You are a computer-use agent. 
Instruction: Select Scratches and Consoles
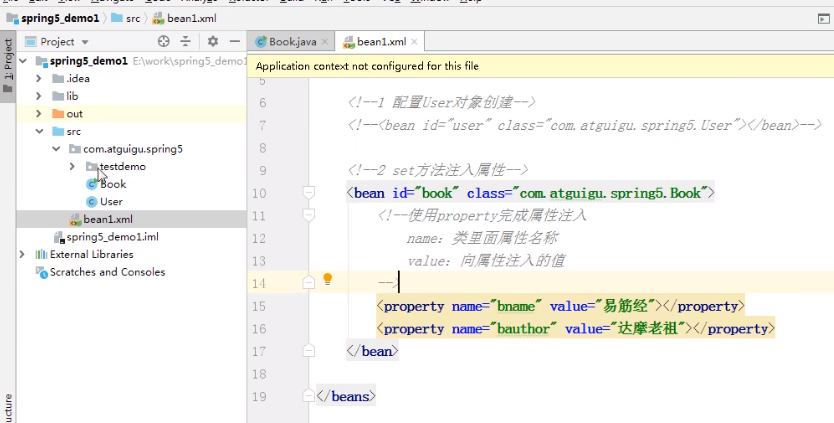tap(107, 272)
